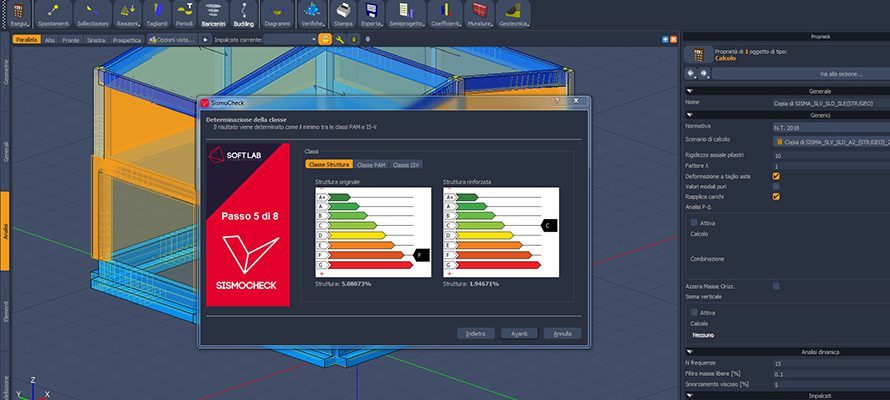
Task: Click the green up-arrow icon in view bar
Action: (x=354, y=40)
